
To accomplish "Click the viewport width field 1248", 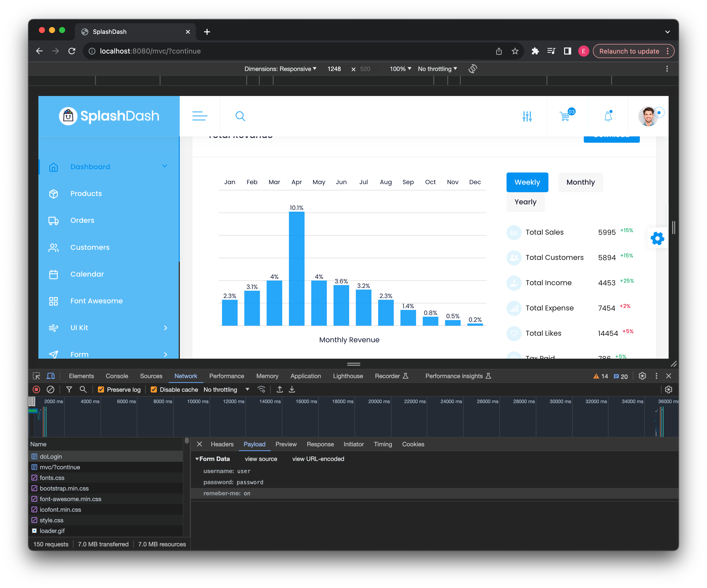I will pyautogui.click(x=334, y=69).
